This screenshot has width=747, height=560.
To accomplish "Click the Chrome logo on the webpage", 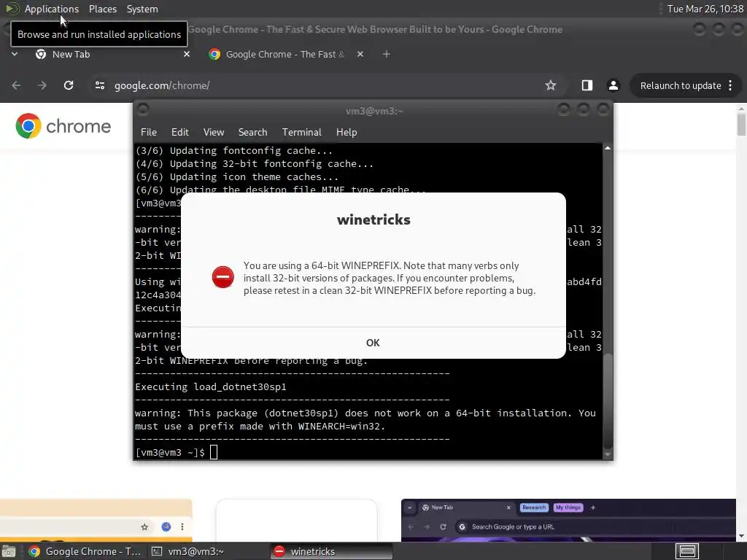I will tap(63, 126).
